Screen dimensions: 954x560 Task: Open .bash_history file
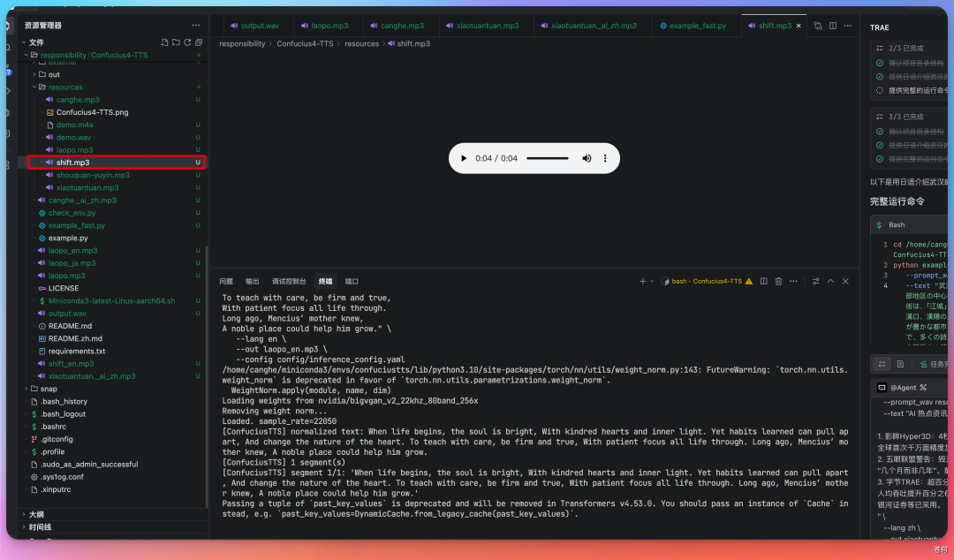point(64,401)
